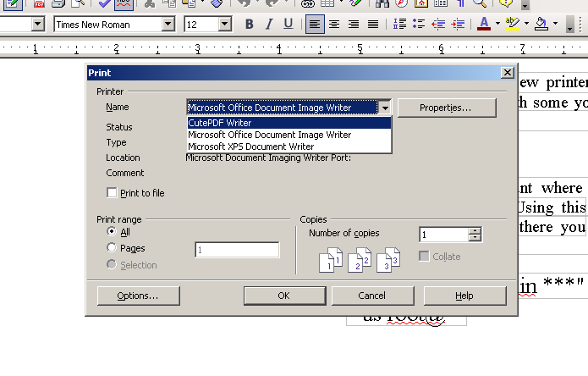
Task: Turn on bullet list
Action: (x=419, y=25)
